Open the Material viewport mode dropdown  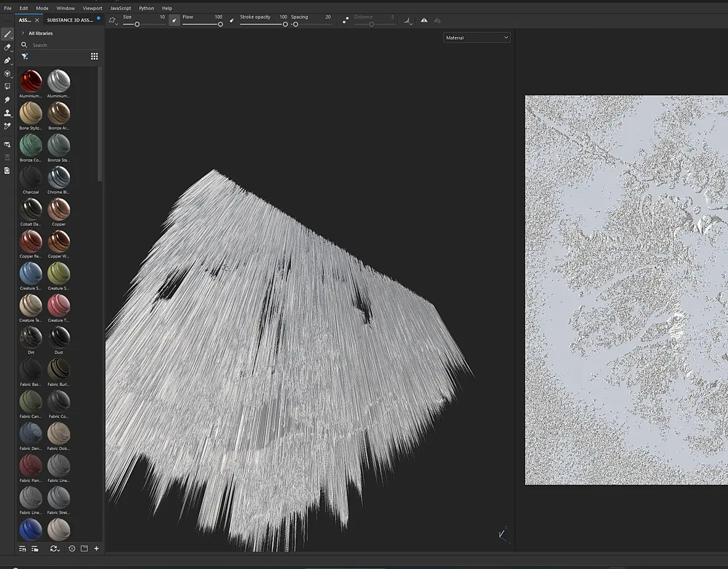[477, 38]
